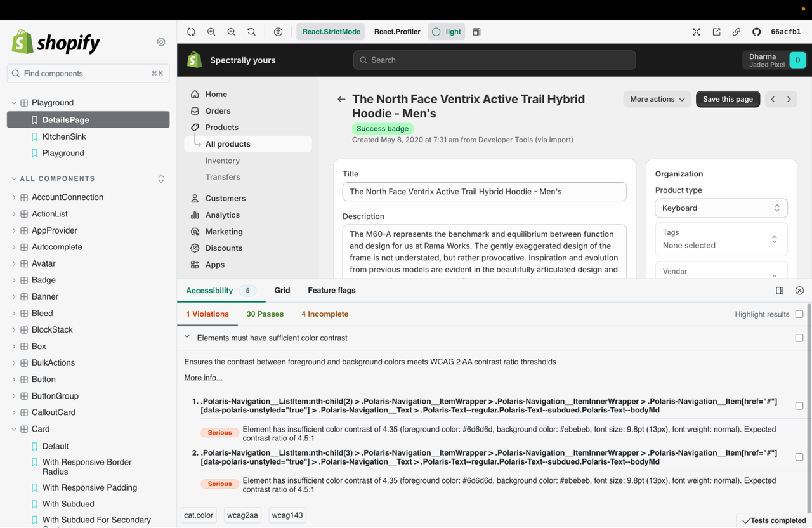This screenshot has height=528, width=812.
Task: Open the settings gear beside the Shopify logo
Action: pos(160,42)
